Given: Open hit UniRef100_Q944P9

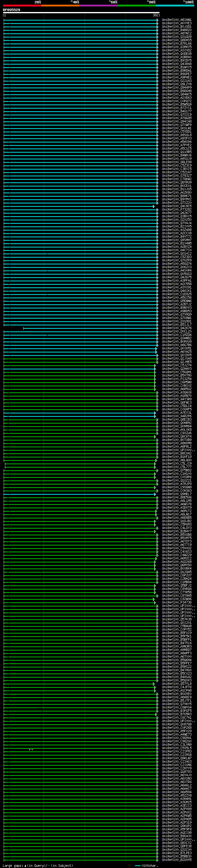Looking at the screenshot, I should [x=176, y=88].
